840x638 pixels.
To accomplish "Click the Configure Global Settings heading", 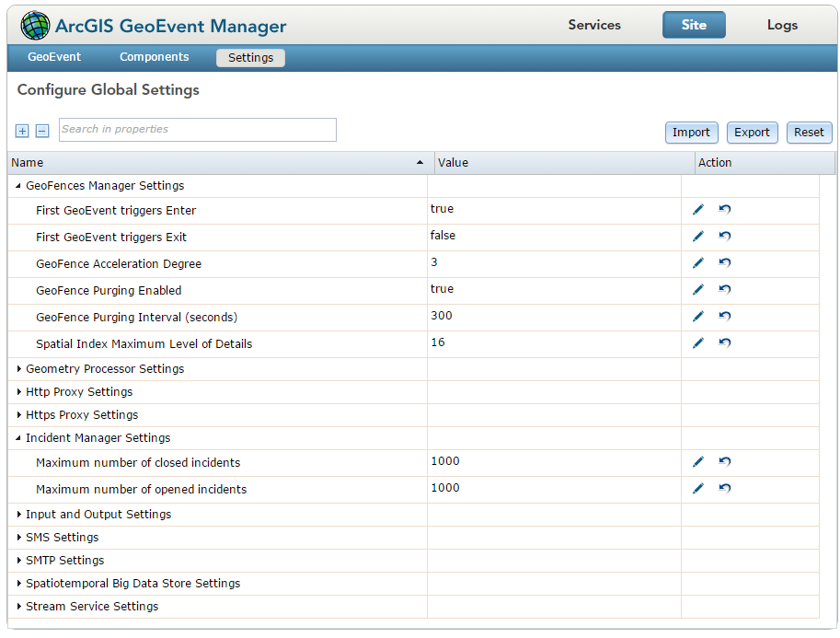I will point(109,89).
